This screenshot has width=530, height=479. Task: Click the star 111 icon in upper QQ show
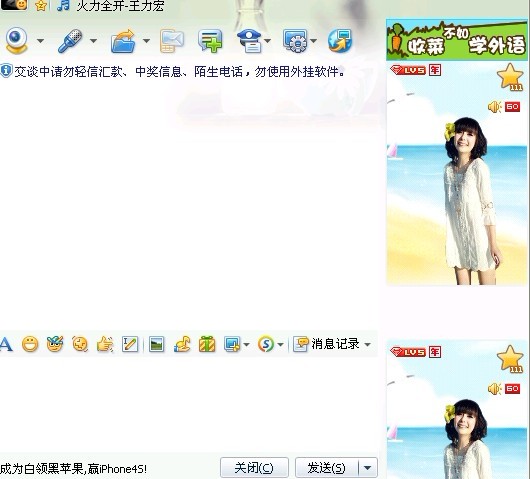510,77
